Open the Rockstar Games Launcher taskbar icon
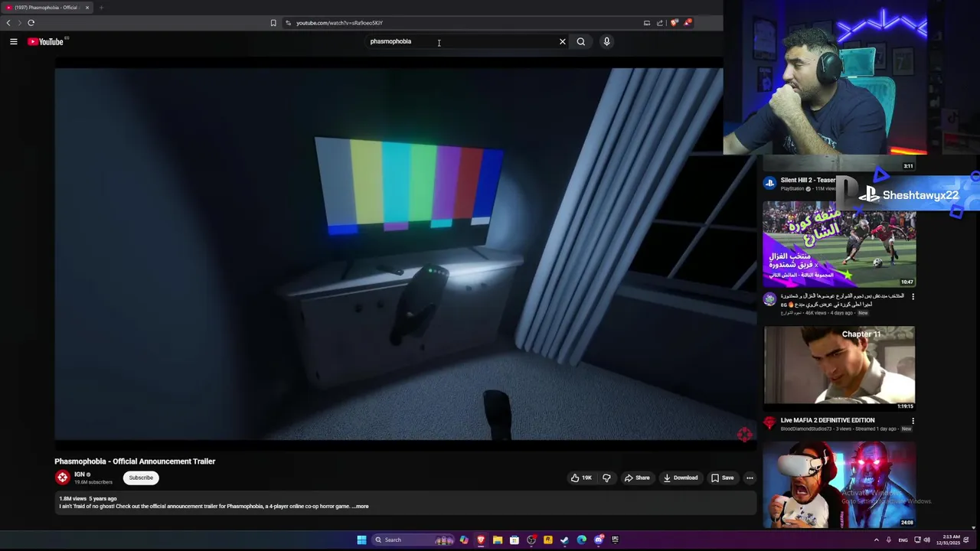The height and width of the screenshot is (551, 980). tap(548, 540)
